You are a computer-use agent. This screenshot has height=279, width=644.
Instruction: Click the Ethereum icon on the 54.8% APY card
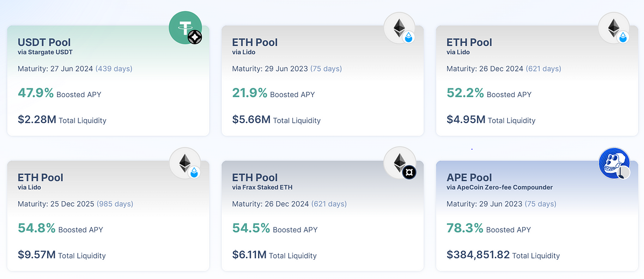point(184,162)
